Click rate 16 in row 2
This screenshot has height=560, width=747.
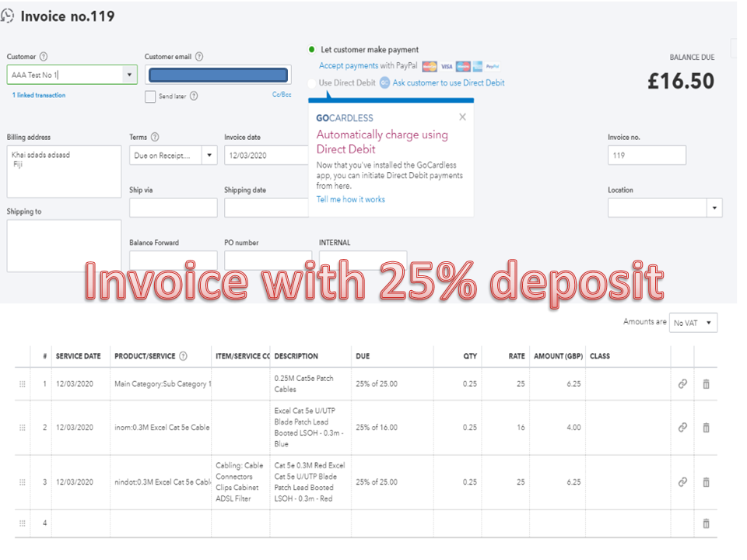click(521, 428)
